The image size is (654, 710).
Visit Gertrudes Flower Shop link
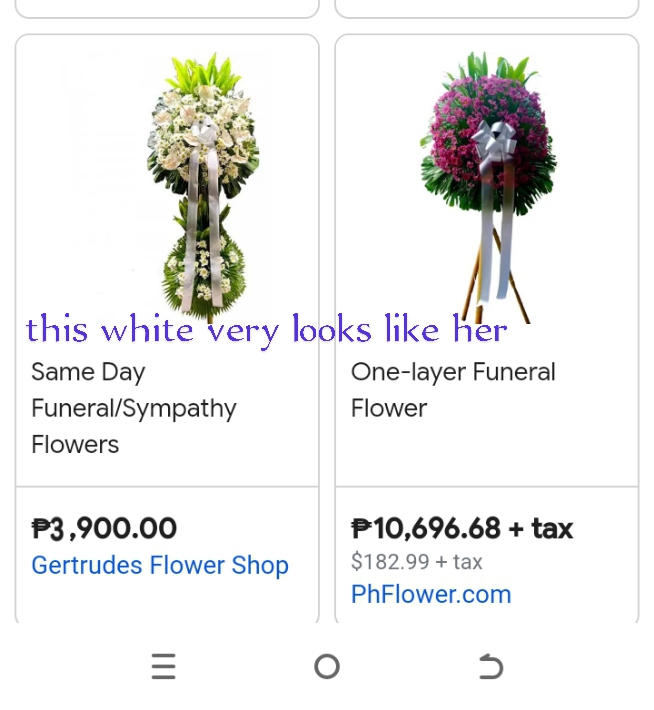pos(160,566)
